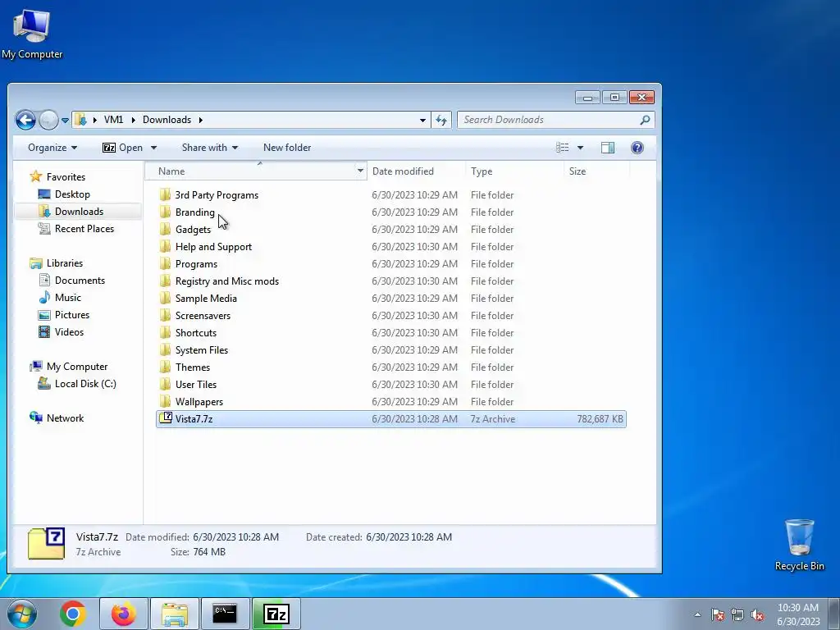Click the muted volume tray icon
Image resolution: width=840 pixels, height=630 pixels.
pos(757,615)
